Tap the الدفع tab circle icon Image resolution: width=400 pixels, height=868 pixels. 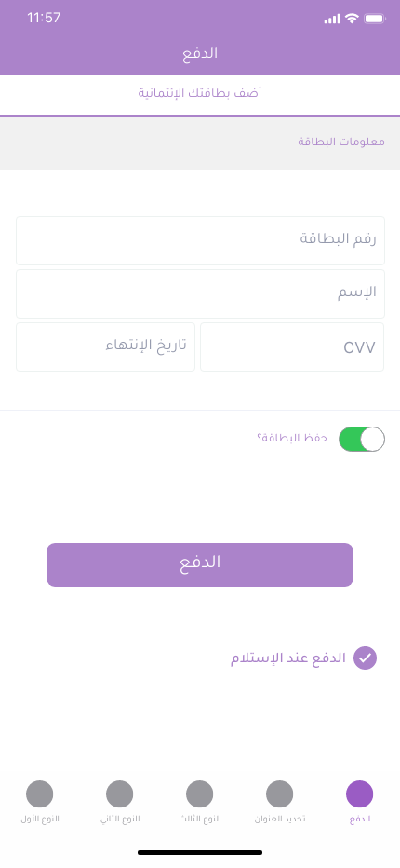point(360,793)
